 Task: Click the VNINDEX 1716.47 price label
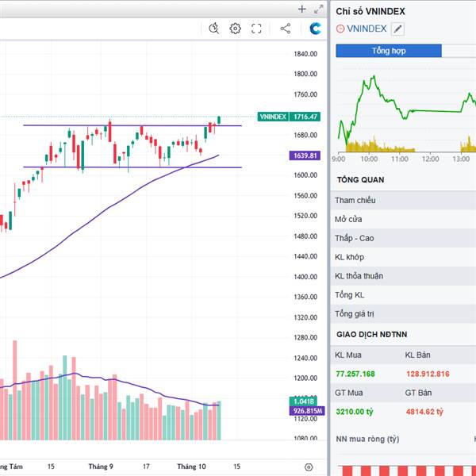point(290,117)
